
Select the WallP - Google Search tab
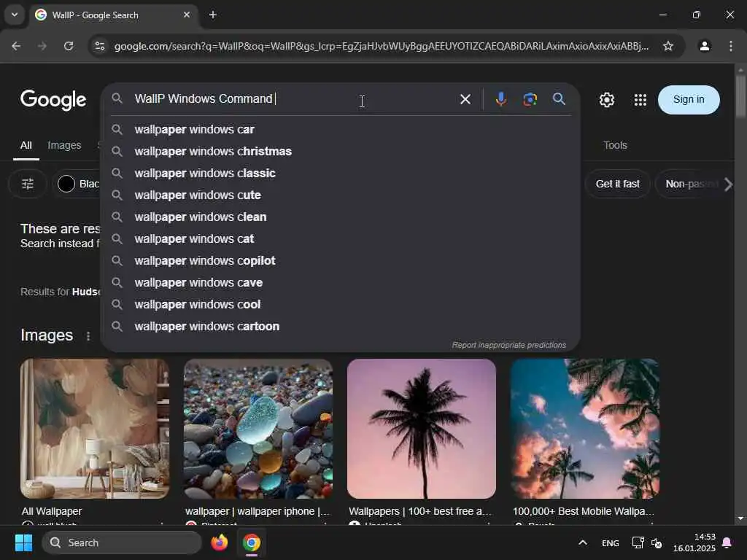(114, 15)
